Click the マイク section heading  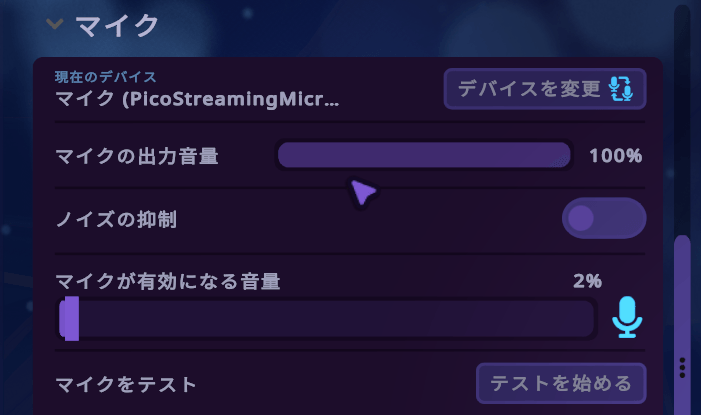pos(118,25)
